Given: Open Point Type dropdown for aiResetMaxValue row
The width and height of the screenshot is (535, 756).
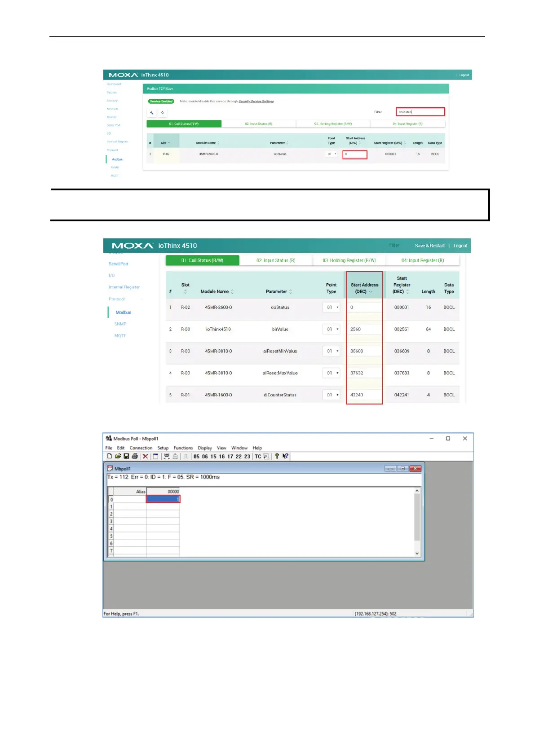Looking at the screenshot, I should pyautogui.click(x=332, y=373).
